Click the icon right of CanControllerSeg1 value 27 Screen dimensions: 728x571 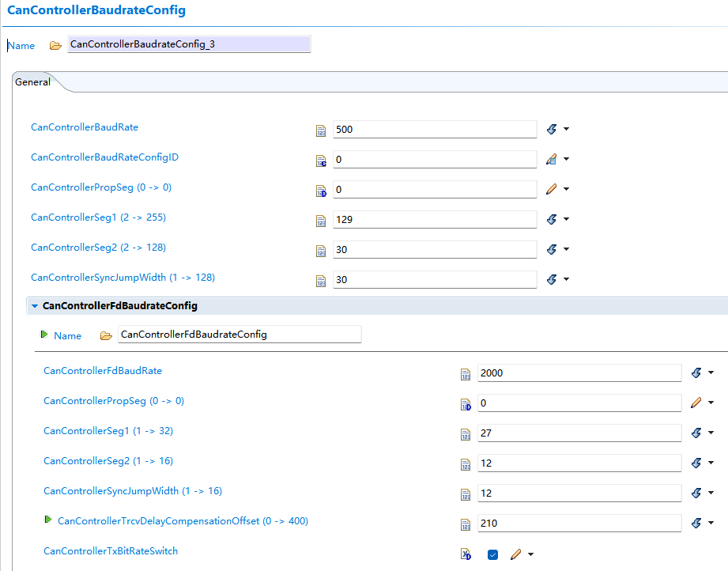696,433
